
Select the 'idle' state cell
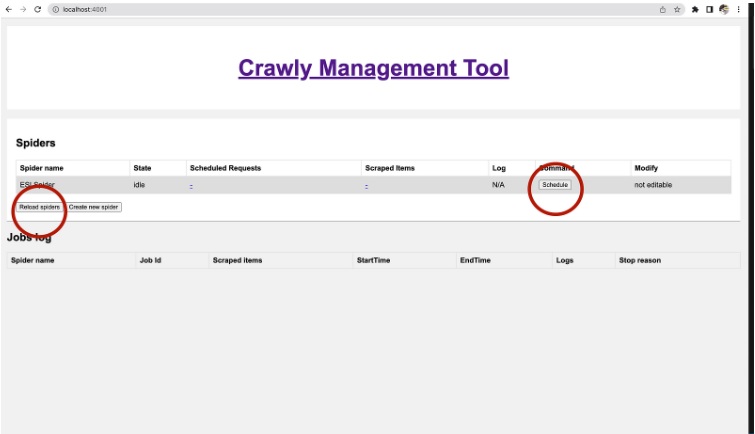tap(139, 185)
